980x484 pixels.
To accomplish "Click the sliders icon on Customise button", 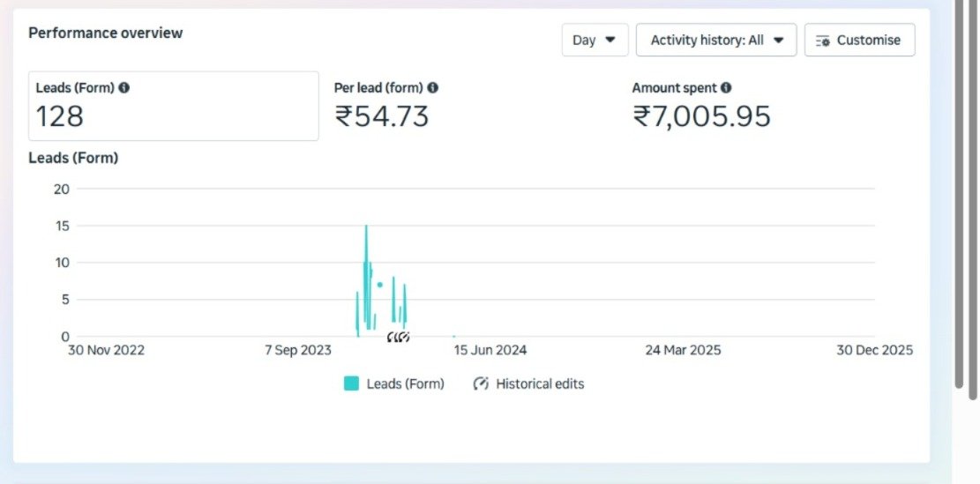I will click(x=823, y=41).
